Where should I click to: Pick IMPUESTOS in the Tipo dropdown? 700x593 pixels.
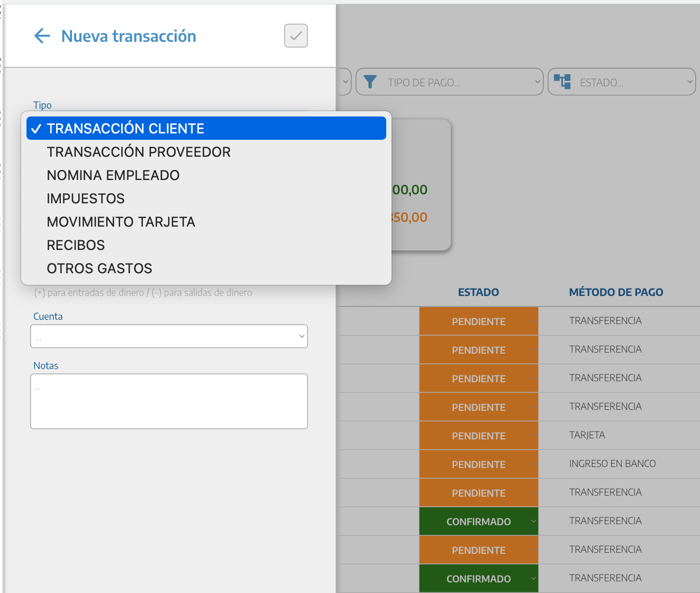[x=86, y=199]
